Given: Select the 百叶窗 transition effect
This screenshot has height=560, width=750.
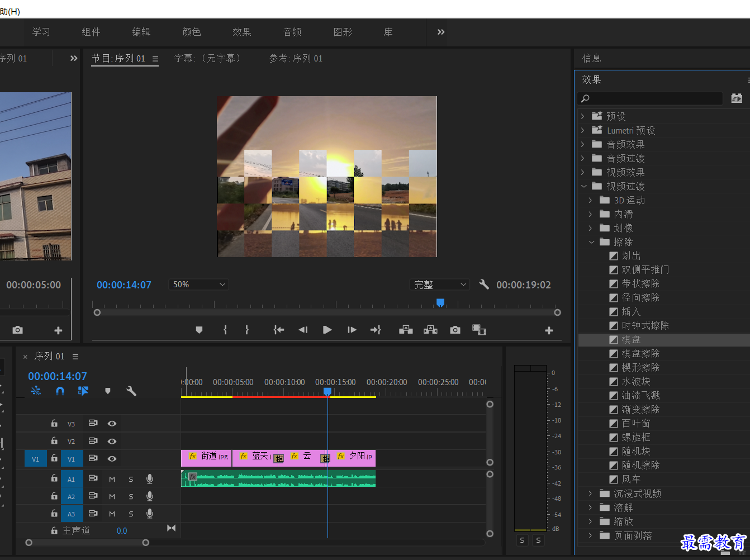Looking at the screenshot, I should 664,424.
